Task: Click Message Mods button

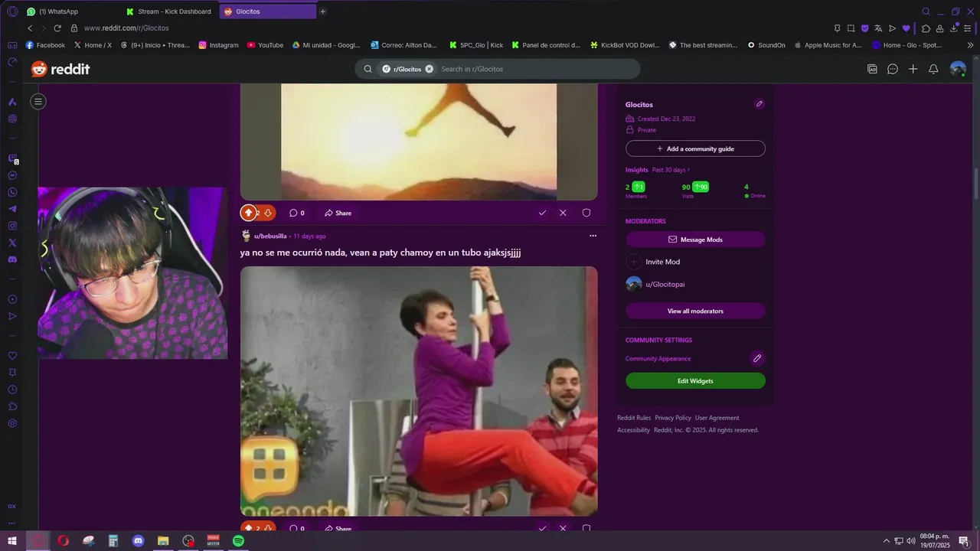Action: click(x=695, y=240)
